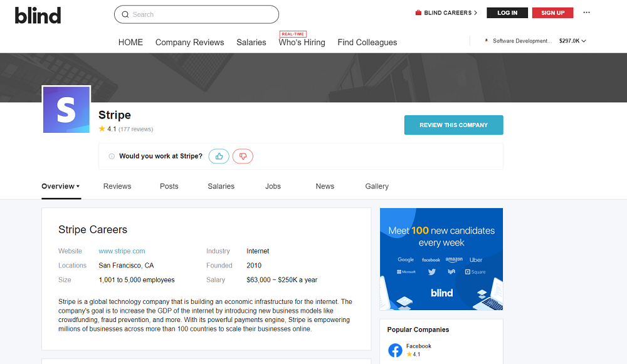The width and height of the screenshot is (627, 364).
Task: Expand the $297.0K salary dropdown
Action: 572,41
